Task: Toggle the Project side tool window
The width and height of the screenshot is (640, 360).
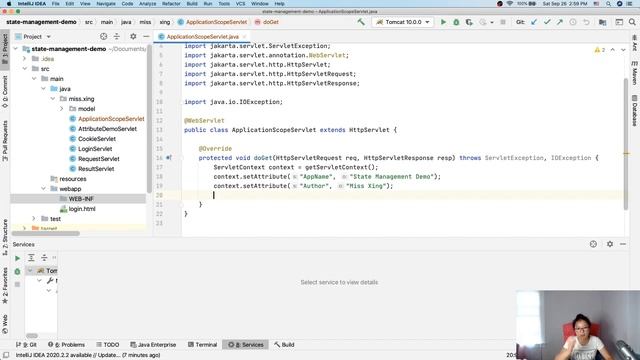Action: pyautogui.click(x=5, y=49)
